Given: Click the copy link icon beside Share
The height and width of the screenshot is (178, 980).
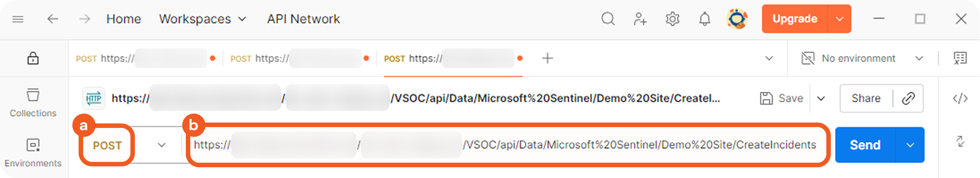Looking at the screenshot, I should click(x=908, y=99).
